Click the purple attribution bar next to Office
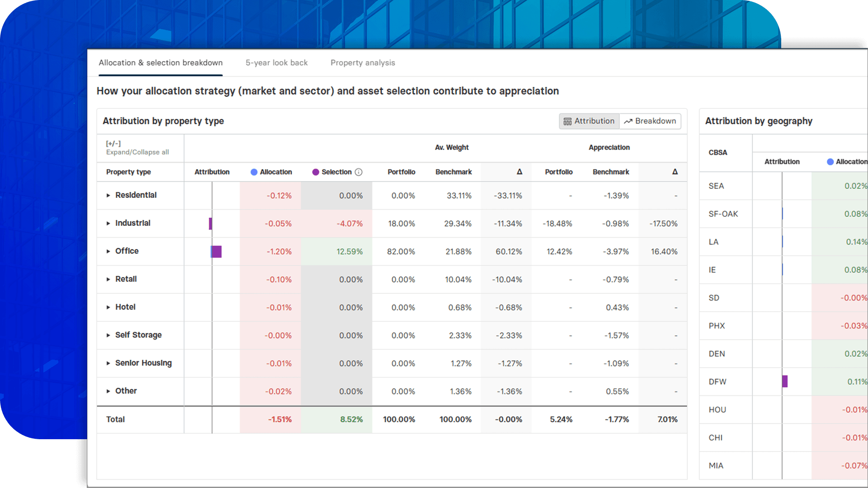The height and width of the screenshot is (488, 868). (217, 252)
